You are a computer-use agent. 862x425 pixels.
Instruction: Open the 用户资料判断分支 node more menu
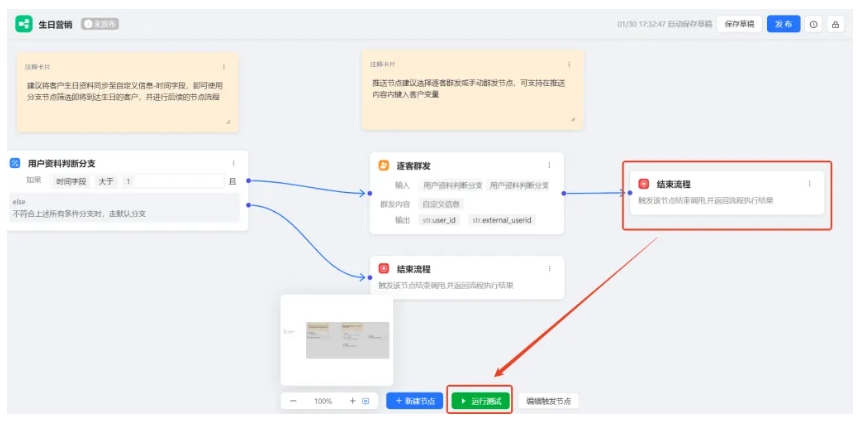point(234,163)
